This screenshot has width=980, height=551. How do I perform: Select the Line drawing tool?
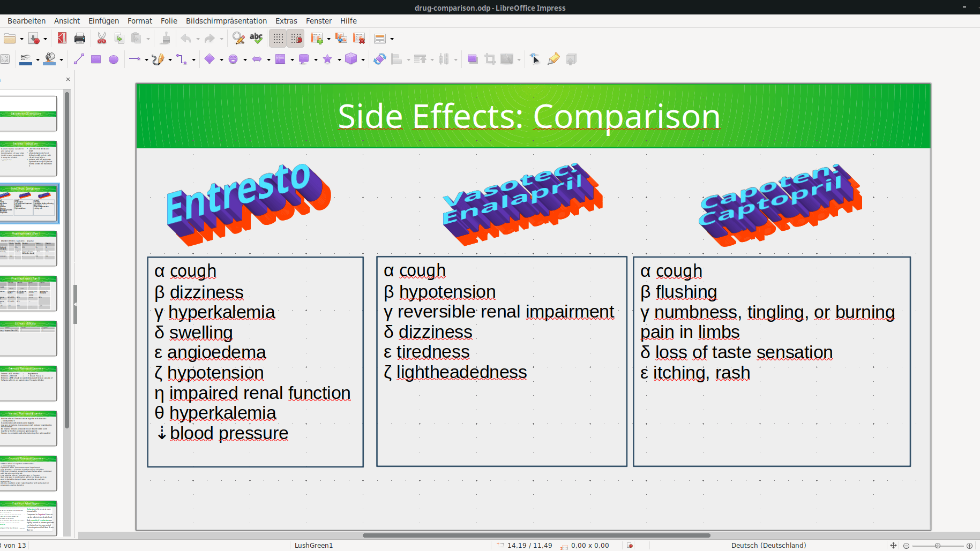tap(79, 59)
